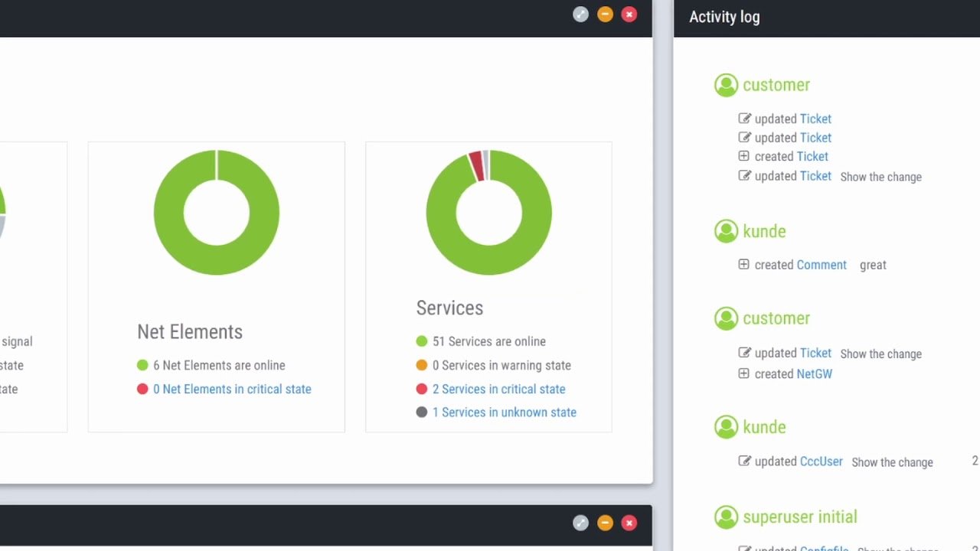Click the green user avatar beside 'superuser initial'
This screenshot has width=980, height=551.
(726, 517)
